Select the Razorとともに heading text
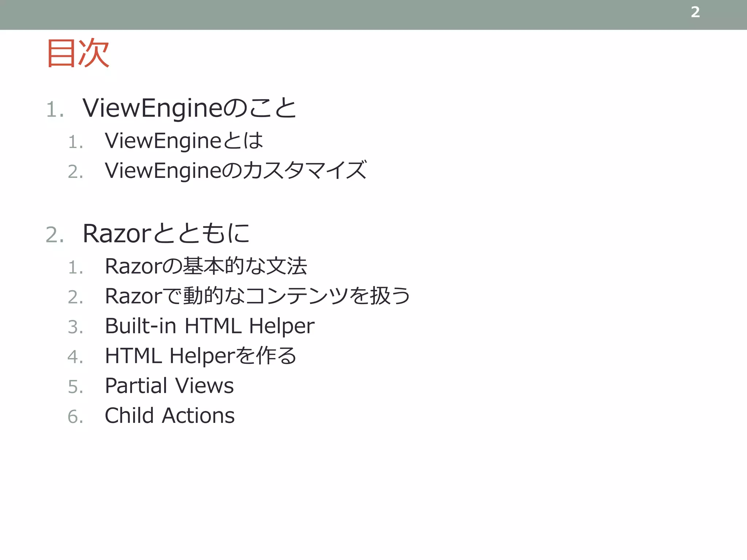Image resolution: width=747 pixels, height=560 pixels. pyautogui.click(x=166, y=233)
